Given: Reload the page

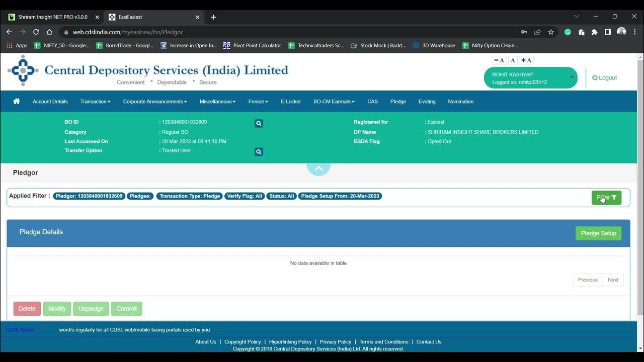Looking at the screenshot, I should (x=36, y=32).
